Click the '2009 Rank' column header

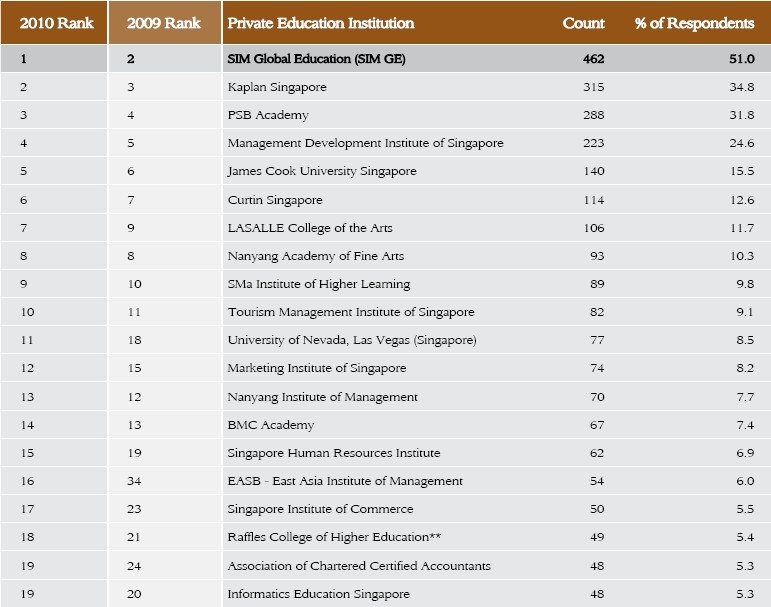point(165,23)
